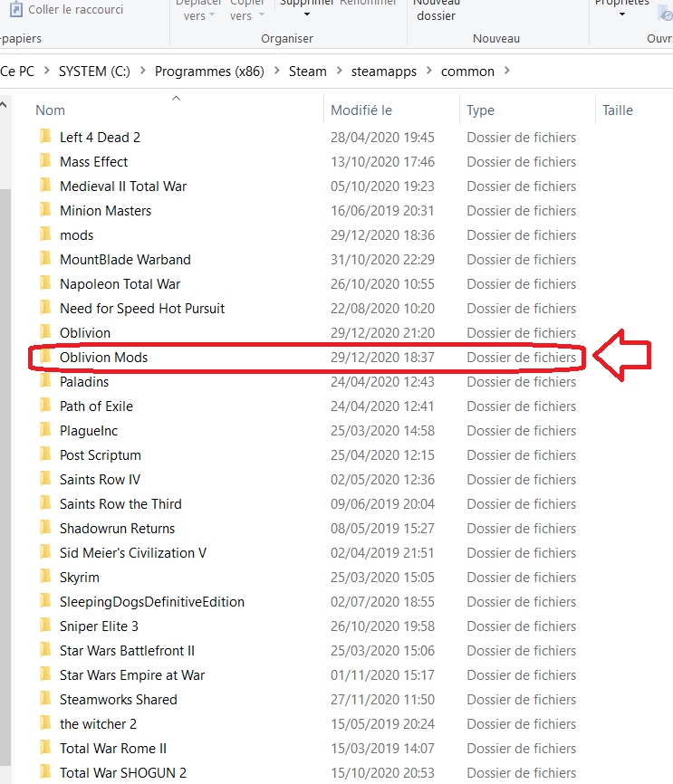Select Saints Row the Third folder icon
This screenshot has width=673, height=784.
[x=45, y=504]
